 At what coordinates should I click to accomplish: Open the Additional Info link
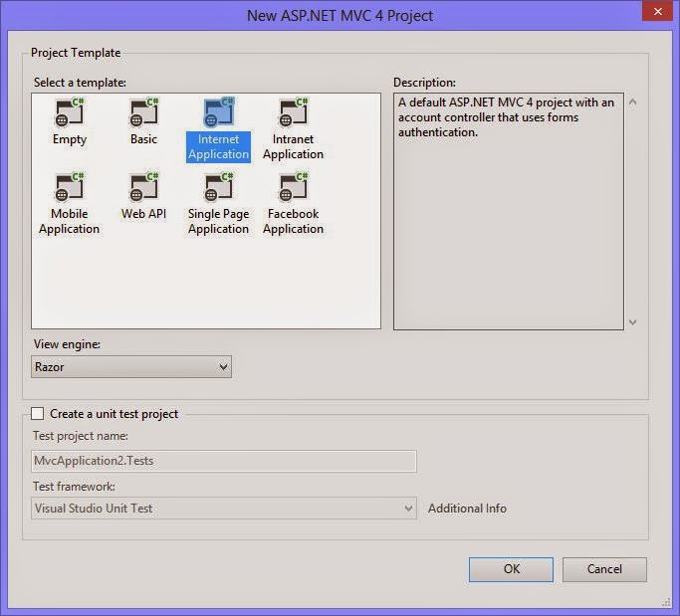(467, 509)
